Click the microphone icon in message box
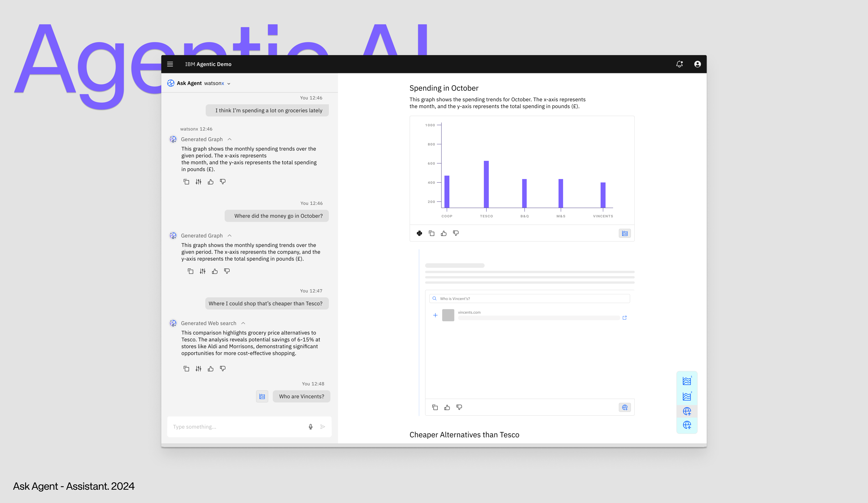 (x=310, y=427)
